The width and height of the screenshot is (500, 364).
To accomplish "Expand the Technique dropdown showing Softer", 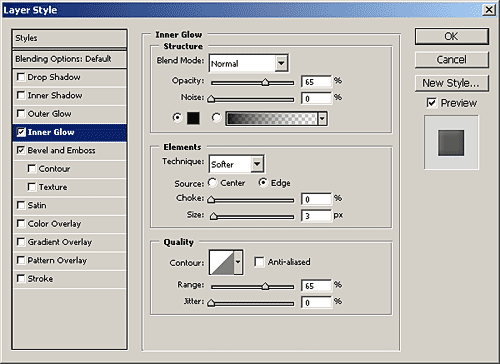I will 236,164.
